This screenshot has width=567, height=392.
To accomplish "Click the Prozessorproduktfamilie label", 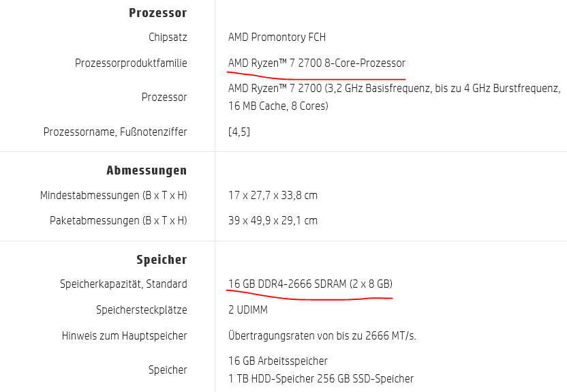I will [131, 63].
